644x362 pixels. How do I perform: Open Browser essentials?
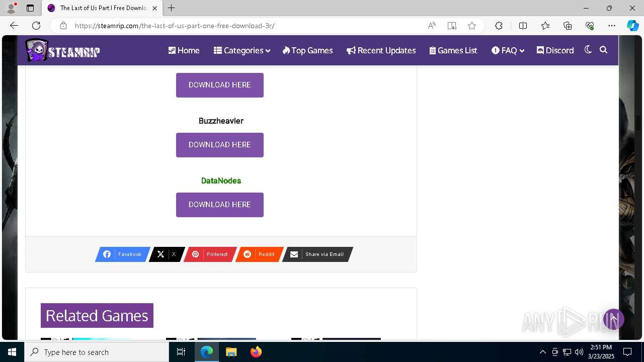click(590, 26)
